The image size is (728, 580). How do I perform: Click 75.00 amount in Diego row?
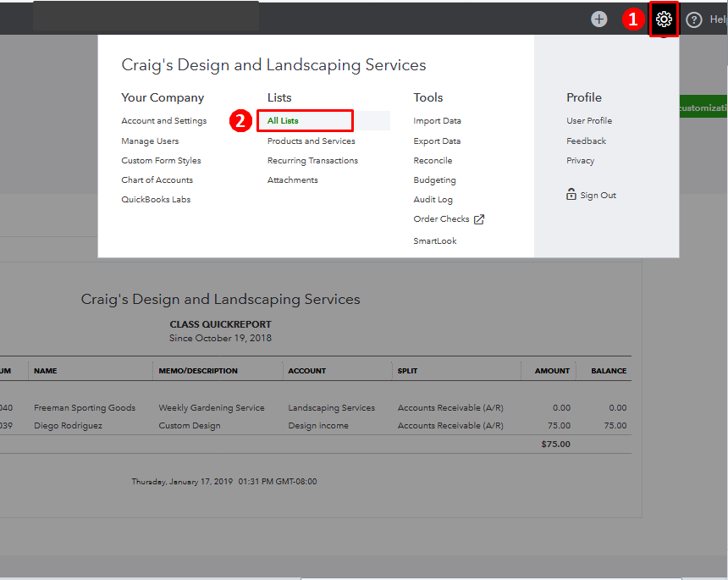point(559,425)
